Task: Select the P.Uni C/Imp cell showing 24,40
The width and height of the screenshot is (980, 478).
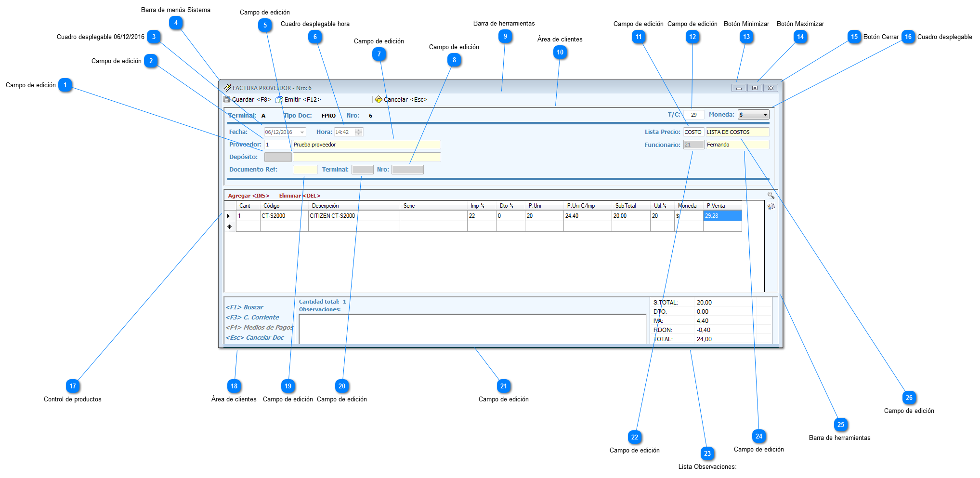Action: (588, 216)
